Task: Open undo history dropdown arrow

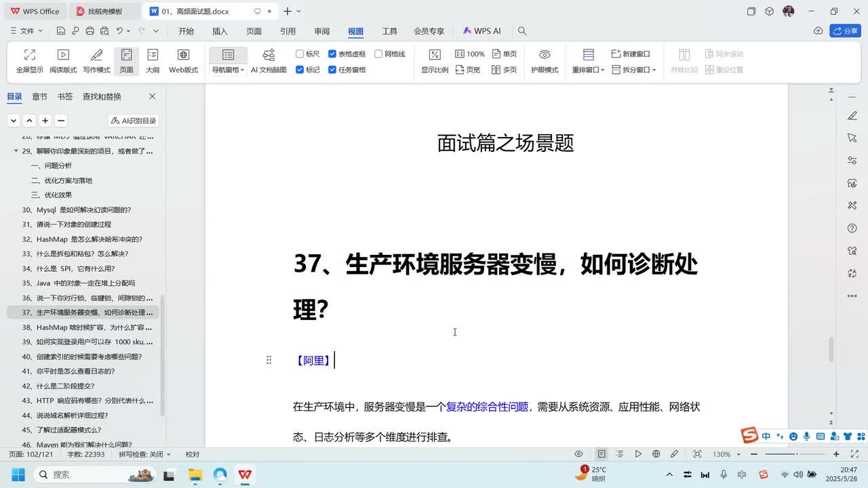Action: 129,31
